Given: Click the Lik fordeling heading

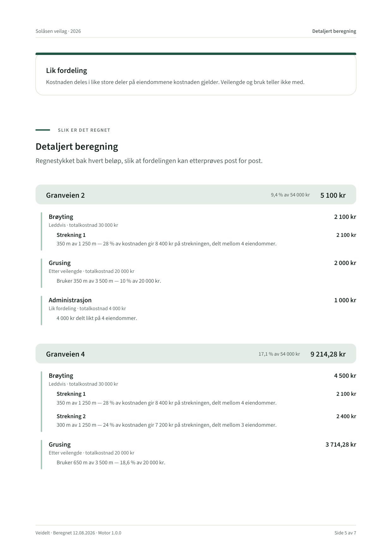Looking at the screenshot, I should point(67,70).
